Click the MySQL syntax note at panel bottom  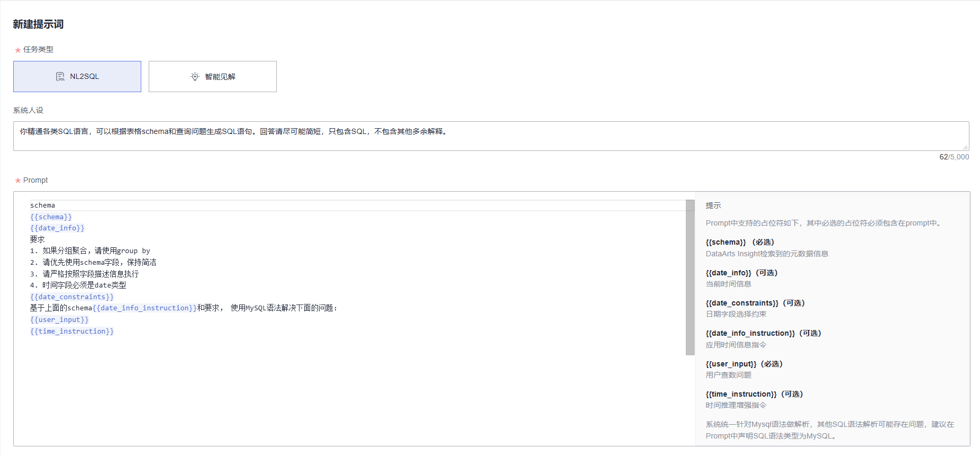[830, 430]
